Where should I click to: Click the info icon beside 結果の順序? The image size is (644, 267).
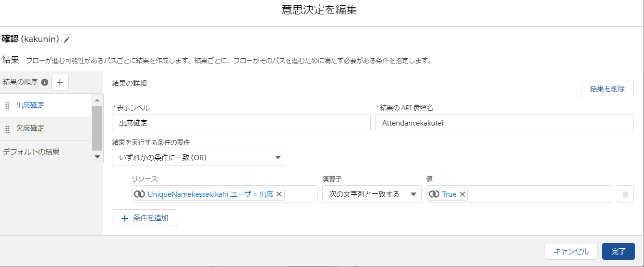(45, 82)
